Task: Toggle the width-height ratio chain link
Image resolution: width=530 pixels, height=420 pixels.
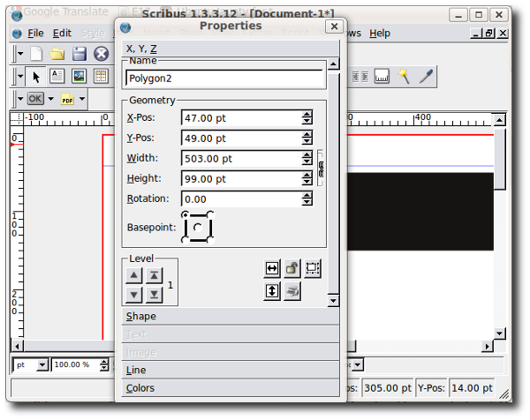Action: [x=321, y=169]
